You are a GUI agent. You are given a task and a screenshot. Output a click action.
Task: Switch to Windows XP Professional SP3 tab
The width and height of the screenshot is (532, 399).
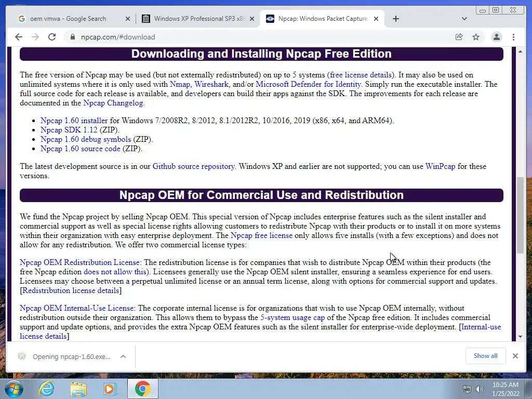pos(198,19)
